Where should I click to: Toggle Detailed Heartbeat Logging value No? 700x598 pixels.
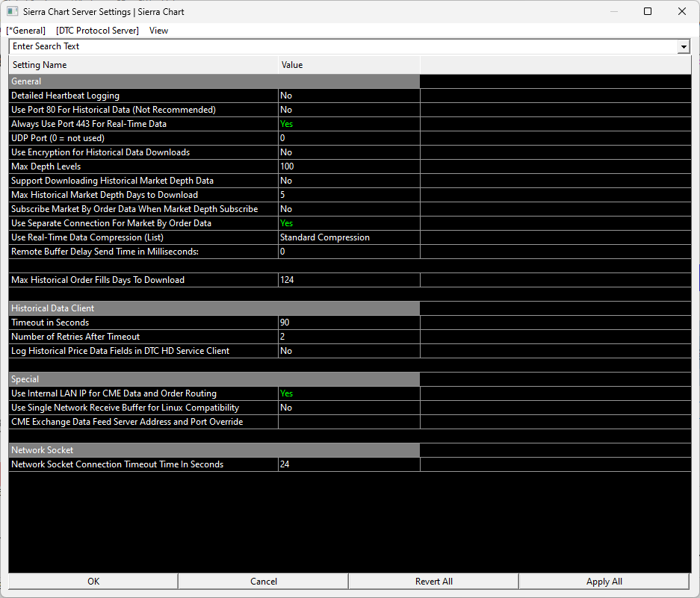pos(349,96)
